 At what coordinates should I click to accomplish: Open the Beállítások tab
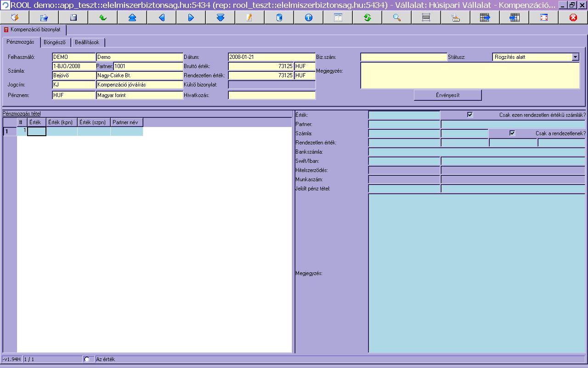pyautogui.click(x=87, y=42)
